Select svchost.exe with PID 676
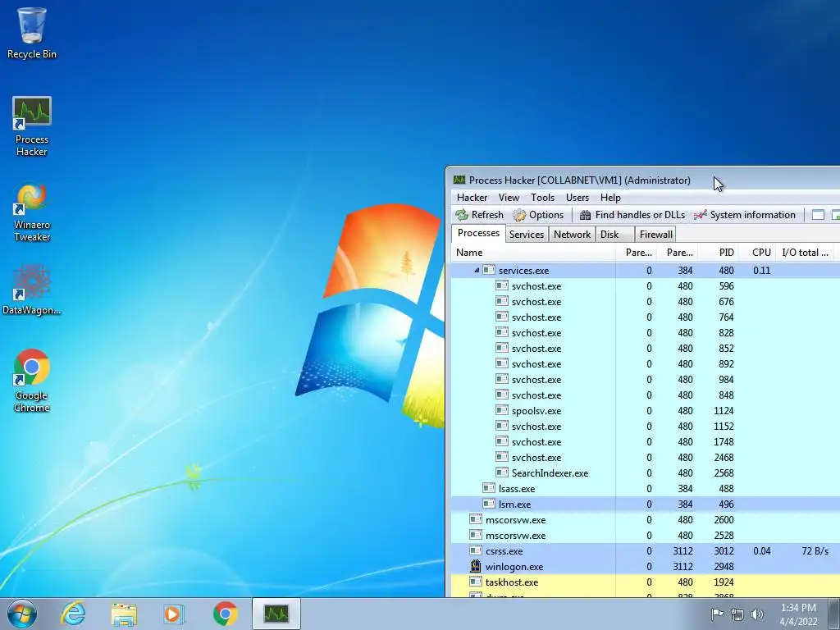The image size is (840, 630). (x=646, y=302)
